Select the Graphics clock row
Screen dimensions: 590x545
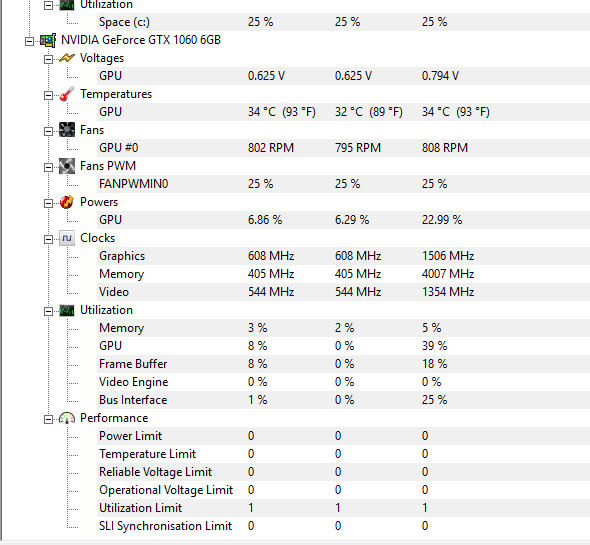[x=343, y=256]
